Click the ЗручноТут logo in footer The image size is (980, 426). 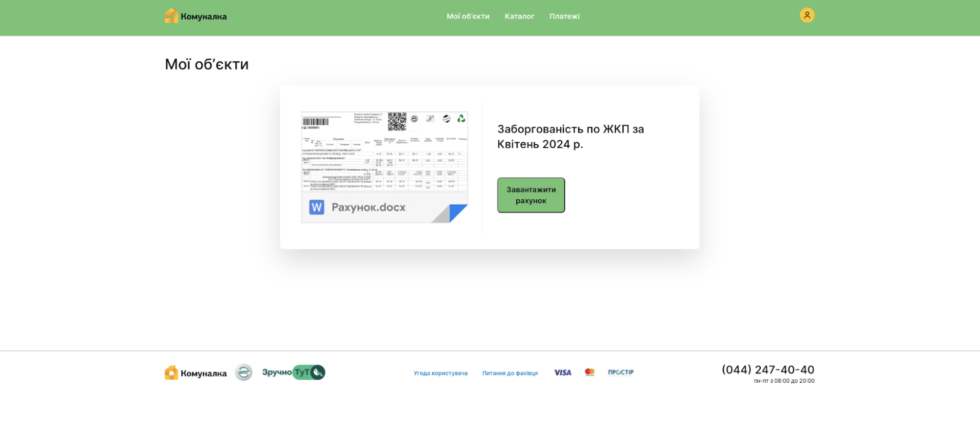tap(293, 373)
